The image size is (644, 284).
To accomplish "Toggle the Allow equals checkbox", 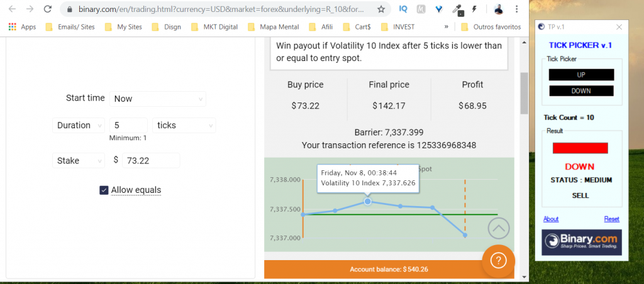I will [x=104, y=190].
